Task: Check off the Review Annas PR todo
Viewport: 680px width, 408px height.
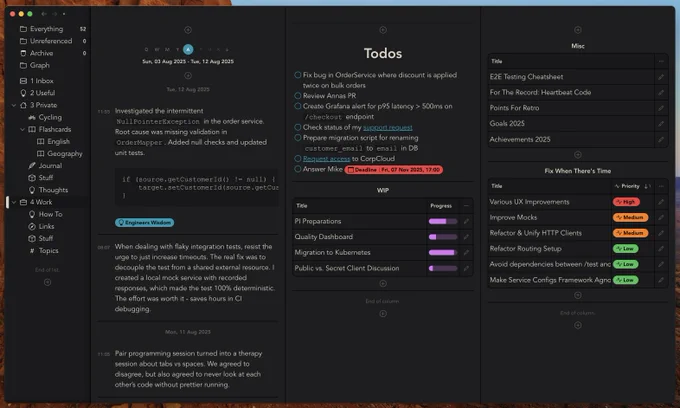Action: click(x=297, y=96)
